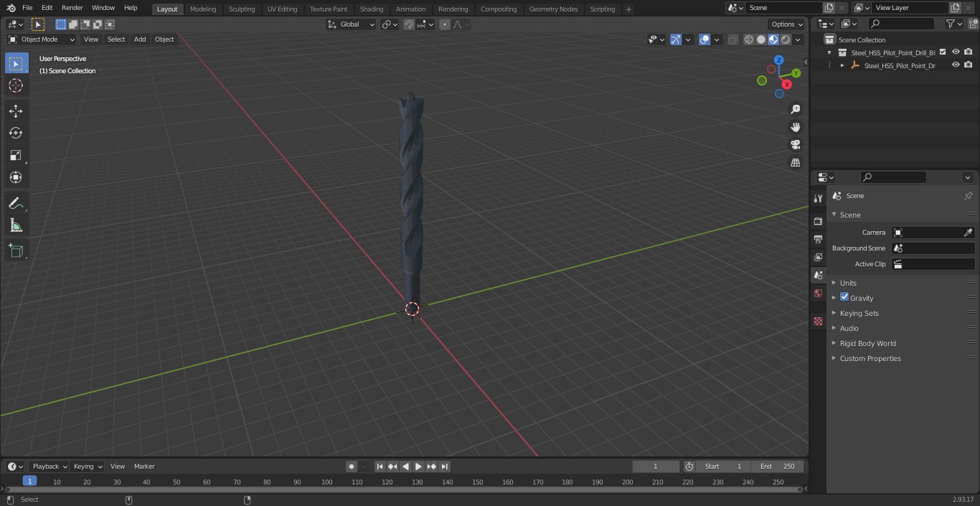
Task: Toggle the camera view icon
Action: (x=795, y=145)
